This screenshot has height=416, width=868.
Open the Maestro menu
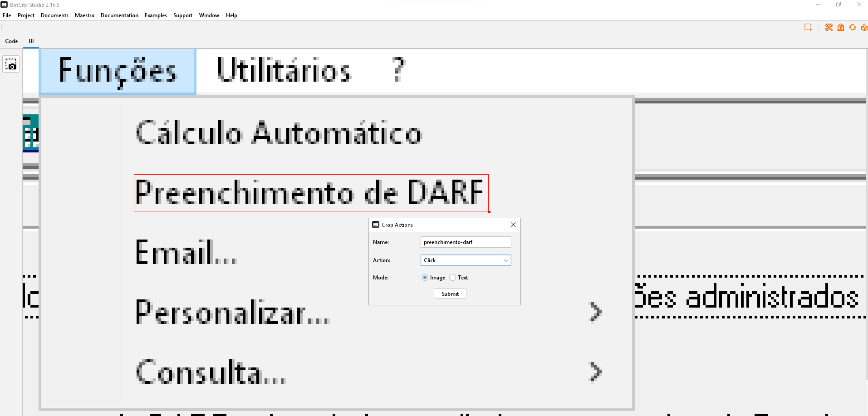(84, 15)
